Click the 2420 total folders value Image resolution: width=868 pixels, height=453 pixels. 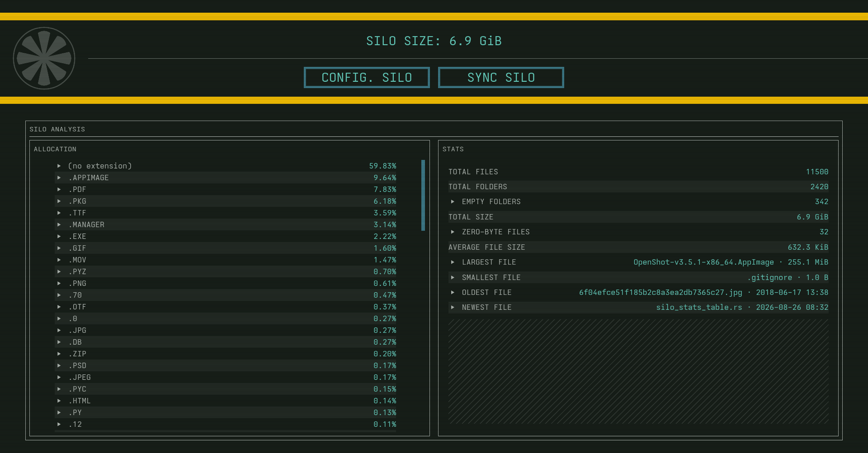point(819,187)
